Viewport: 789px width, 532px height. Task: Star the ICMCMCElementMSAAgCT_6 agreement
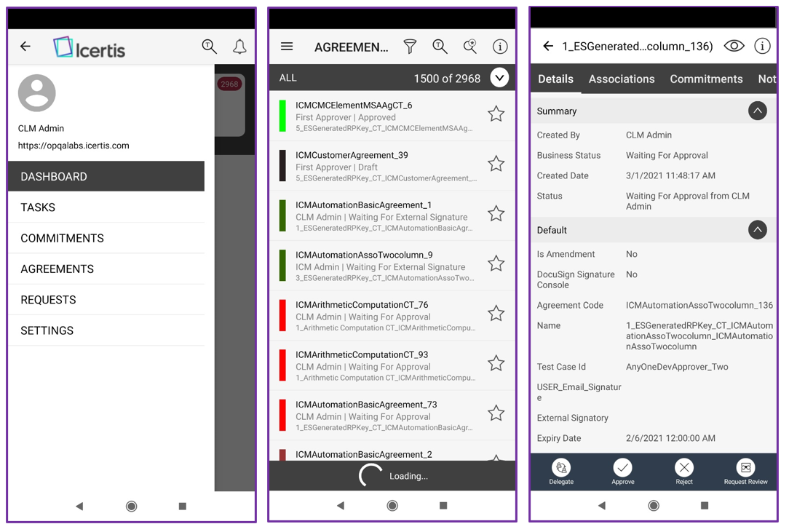tap(496, 114)
